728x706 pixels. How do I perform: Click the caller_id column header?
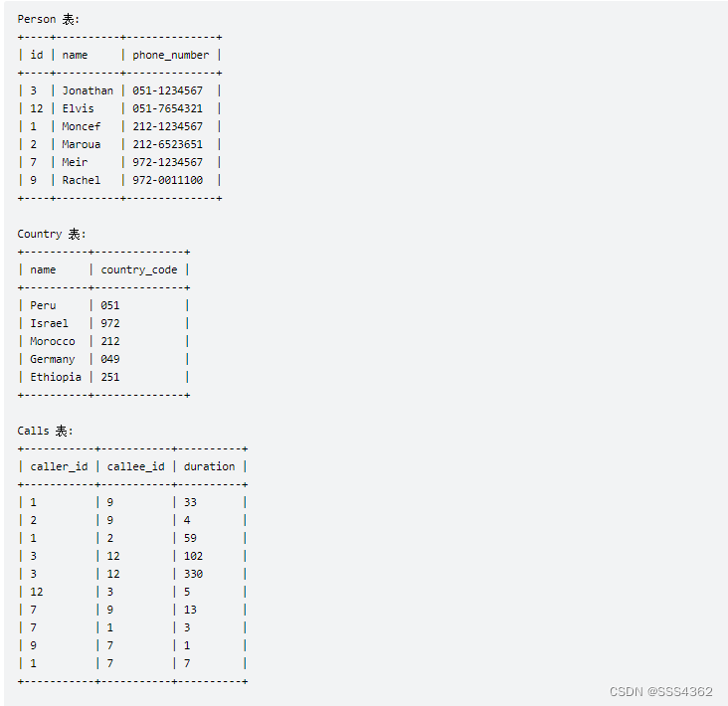pyautogui.click(x=59, y=466)
